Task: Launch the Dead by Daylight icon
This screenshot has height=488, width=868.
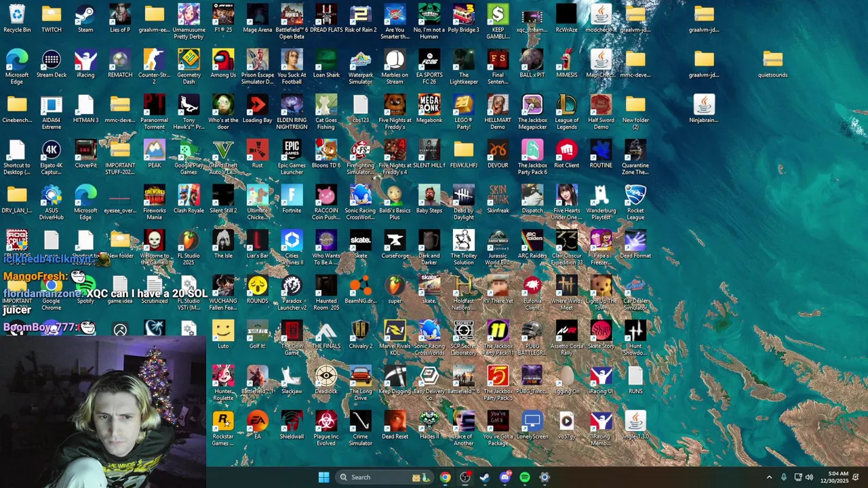Action: pos(464,202)
